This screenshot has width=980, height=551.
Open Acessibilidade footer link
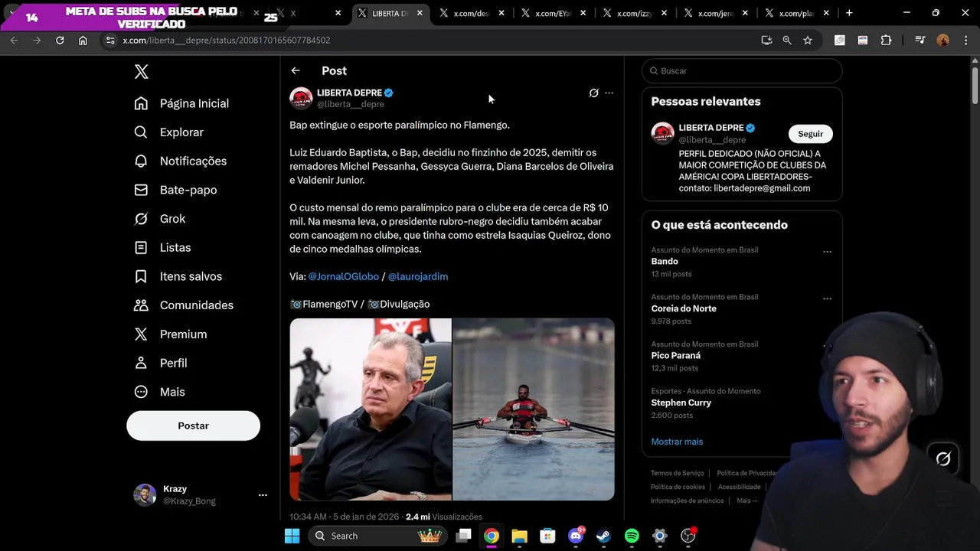[x=739, y=487]
